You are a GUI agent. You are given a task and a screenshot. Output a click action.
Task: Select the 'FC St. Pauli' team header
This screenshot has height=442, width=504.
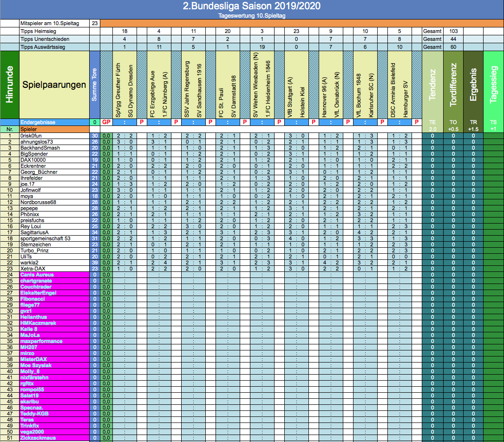pyautogui.click(x=221, y=103)
